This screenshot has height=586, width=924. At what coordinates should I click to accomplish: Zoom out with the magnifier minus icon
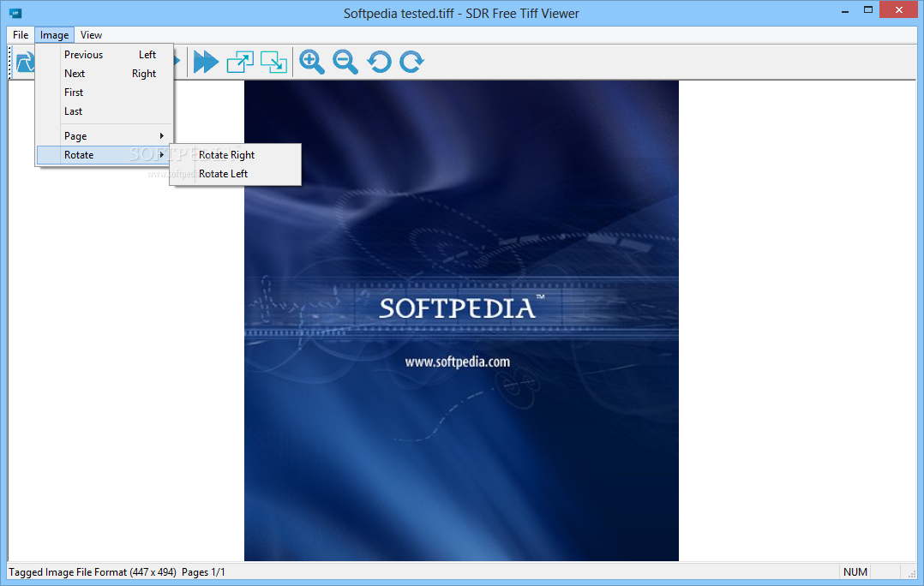tap(345, 62)
